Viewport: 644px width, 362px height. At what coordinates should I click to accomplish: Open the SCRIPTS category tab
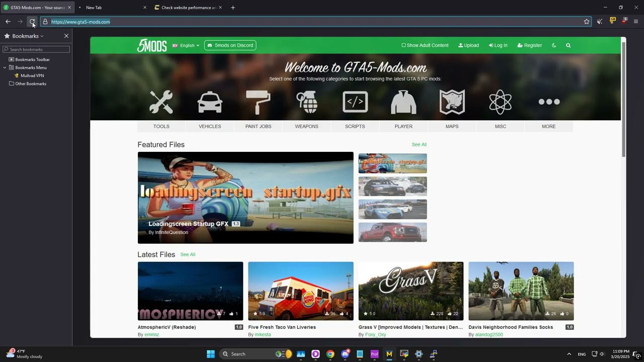pos(355,126)
